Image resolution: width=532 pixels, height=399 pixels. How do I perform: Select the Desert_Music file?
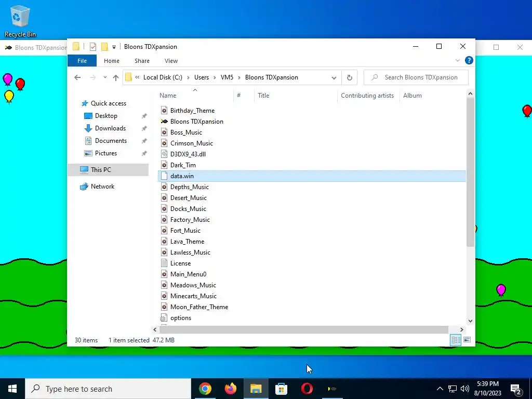pos(188,198)
